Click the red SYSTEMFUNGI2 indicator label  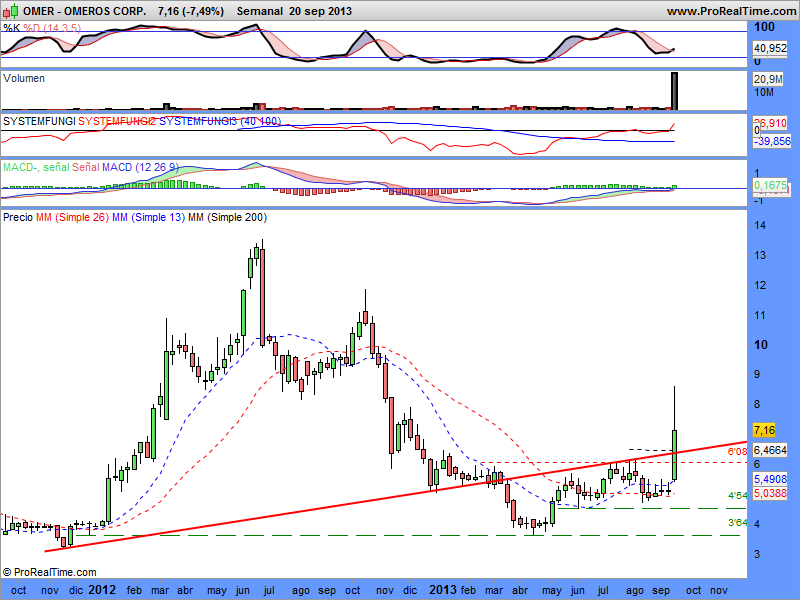click(x=116, y=121)
